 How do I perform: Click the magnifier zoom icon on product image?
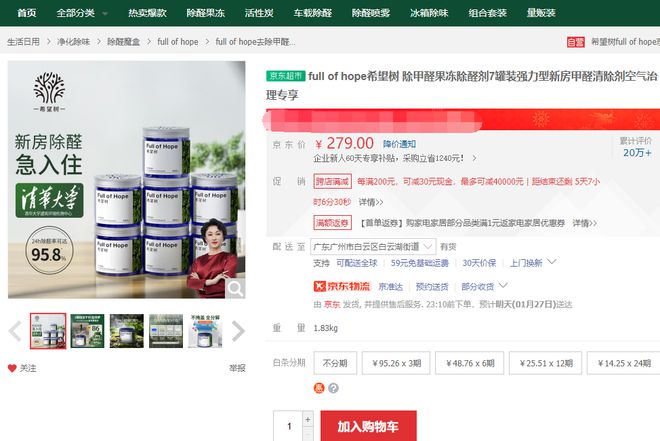235,289
